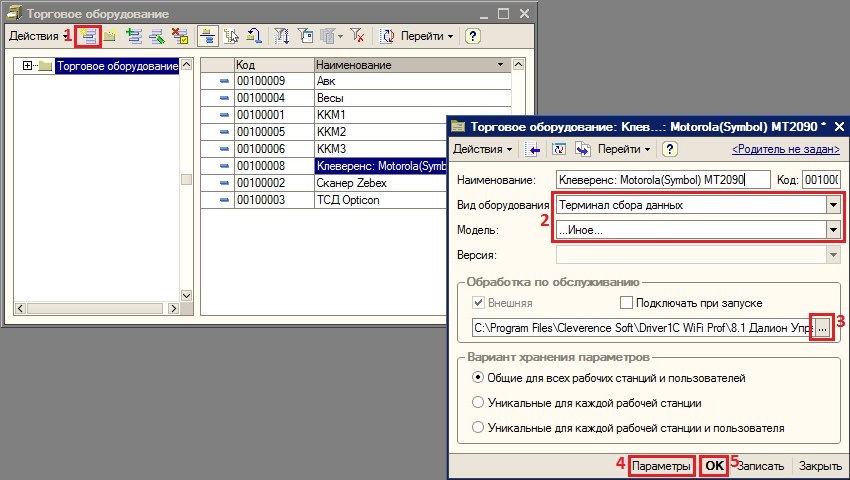Screen dimensions: 850x480
Task: Click the Find in list icon in item dialog
Action: [532, 149]
